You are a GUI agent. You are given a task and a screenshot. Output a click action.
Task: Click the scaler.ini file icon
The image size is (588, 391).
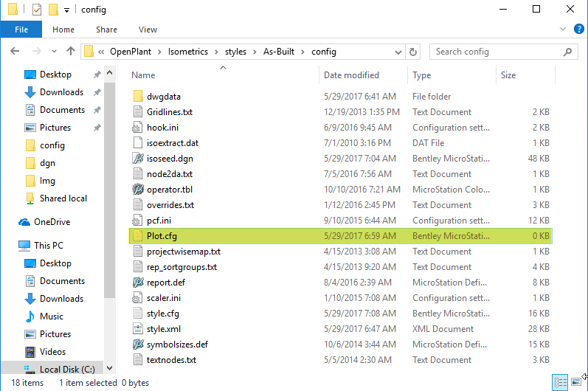pyautogui.click(x=137, y=297)
